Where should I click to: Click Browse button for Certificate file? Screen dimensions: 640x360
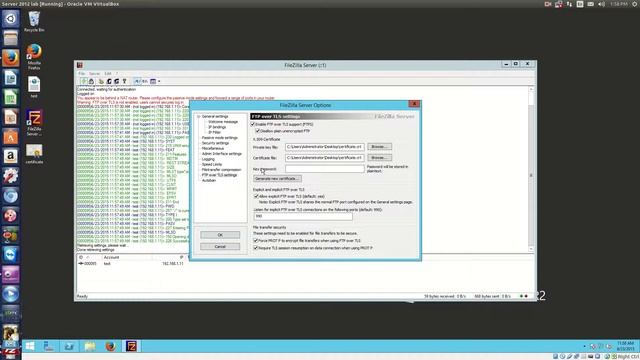pyautogui.click(x=379, y=158)
